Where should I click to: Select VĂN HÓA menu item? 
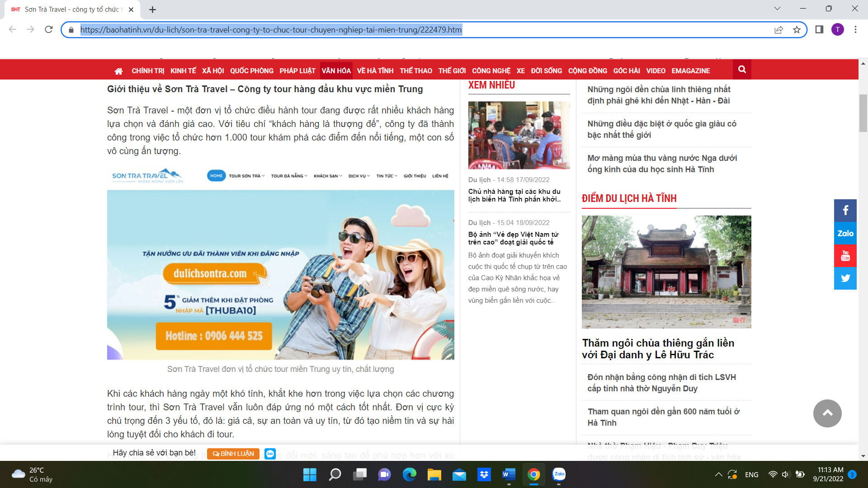pyautogui.click(x=336, y=71)
